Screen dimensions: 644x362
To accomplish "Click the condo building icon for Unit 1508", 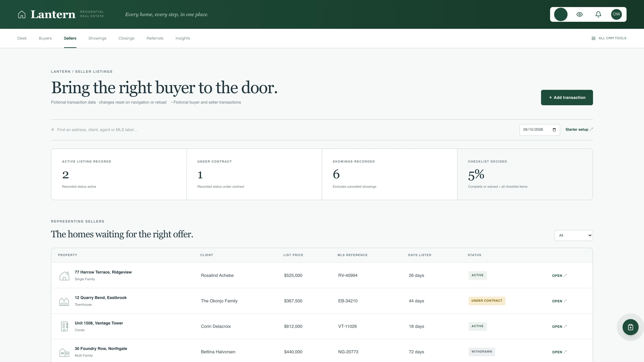I will (65, 326).
